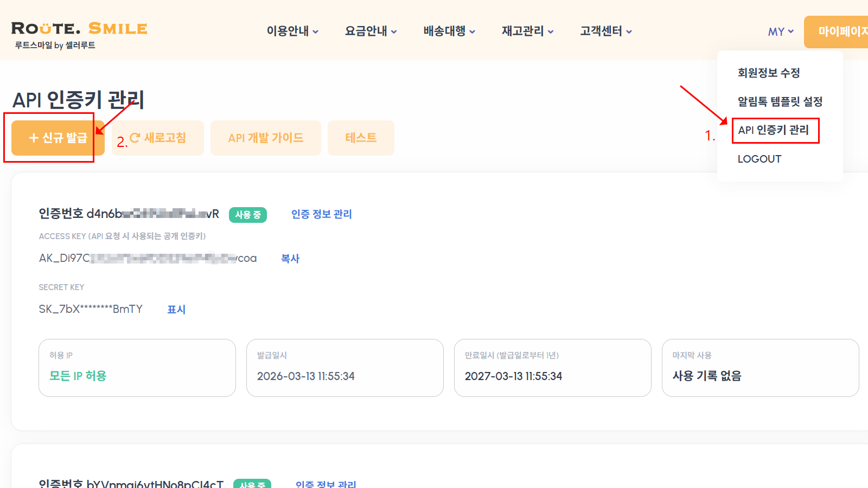Screen dimensions: 868x488
Task: Click the 테스트 button
Action: (360, 137)
